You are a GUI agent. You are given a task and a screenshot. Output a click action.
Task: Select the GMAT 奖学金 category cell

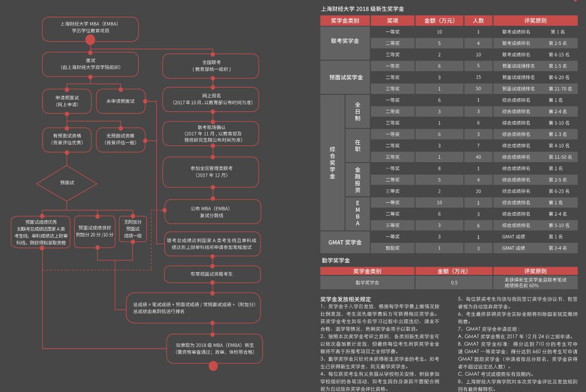(345, 242)
